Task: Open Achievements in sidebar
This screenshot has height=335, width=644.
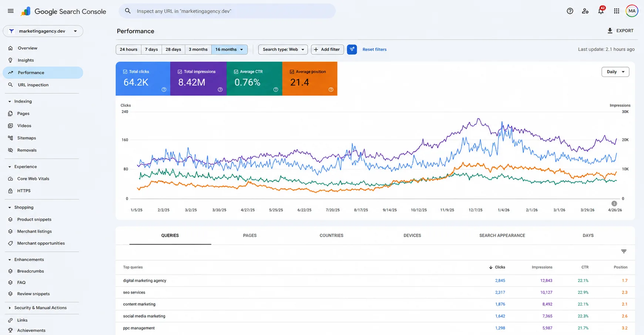Action: pos(31,330)
